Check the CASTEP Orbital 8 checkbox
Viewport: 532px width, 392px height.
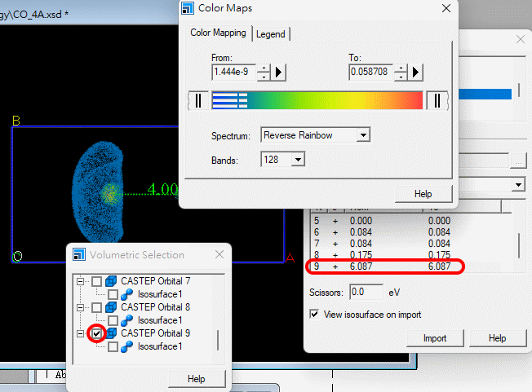point(96,307)
